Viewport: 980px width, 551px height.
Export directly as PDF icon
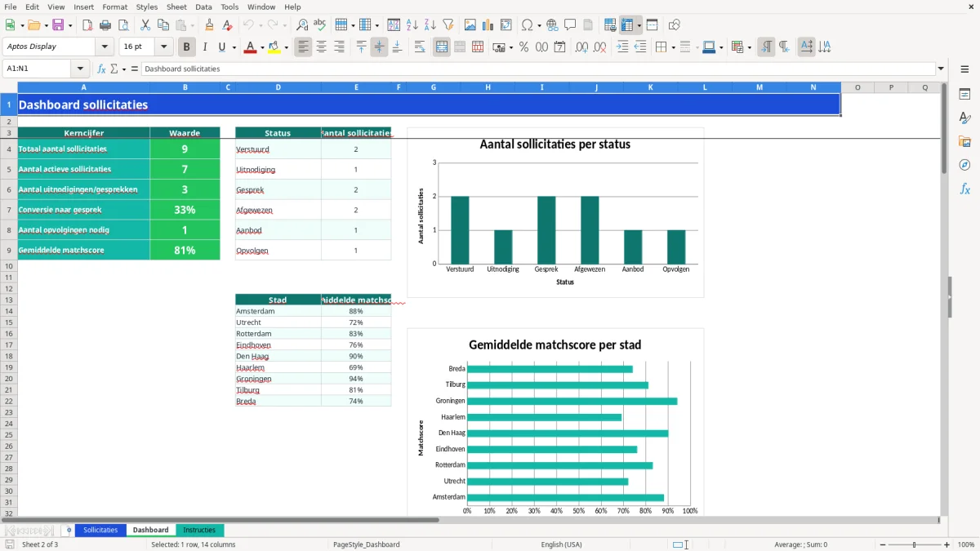point(87,25)
